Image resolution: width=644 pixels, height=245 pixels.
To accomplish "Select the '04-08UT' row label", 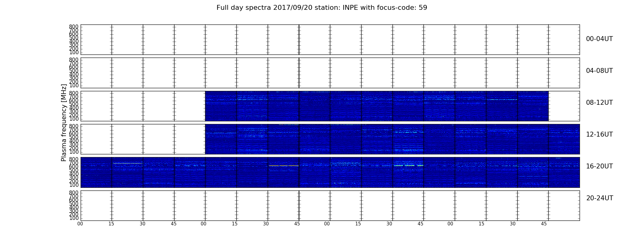I will click(600, 71).
